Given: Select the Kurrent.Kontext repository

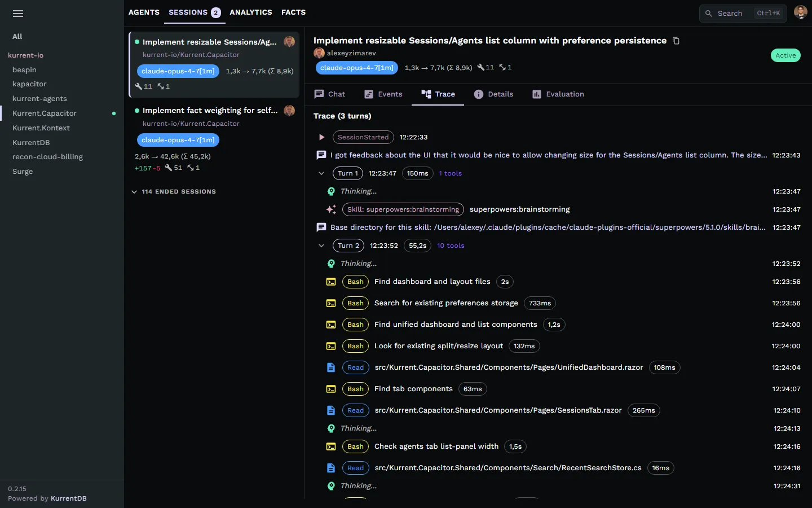Looking at the screenshot, I should [41, 128].
